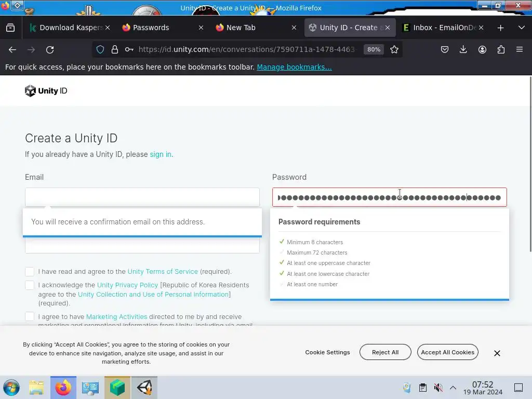Go back to previous page
The image size is (532, 399).
(12, 50)
